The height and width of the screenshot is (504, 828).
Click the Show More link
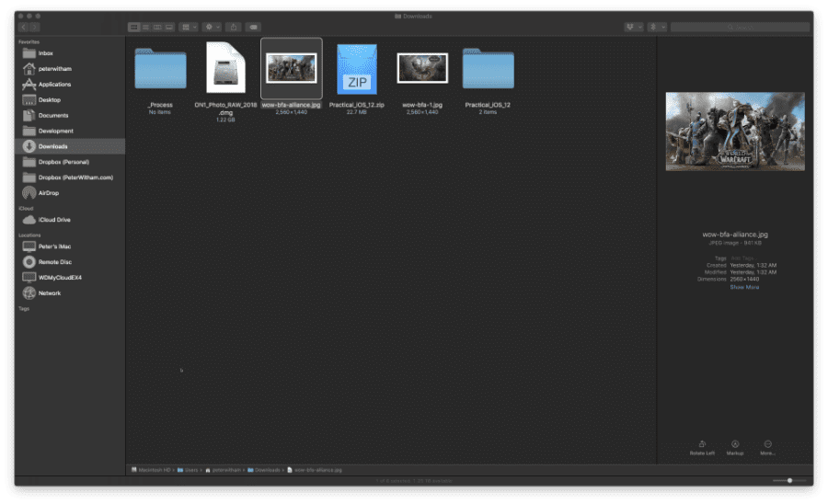(x=744, y=287)
